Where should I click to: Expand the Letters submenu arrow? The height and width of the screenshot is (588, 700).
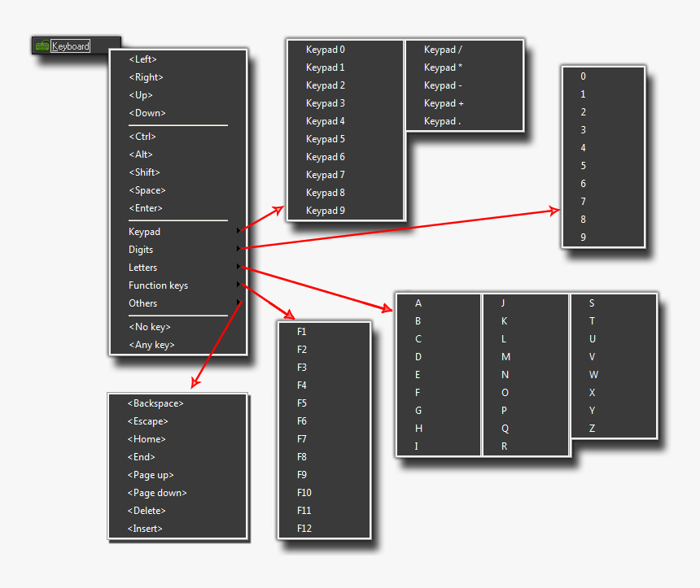point(238,267)
